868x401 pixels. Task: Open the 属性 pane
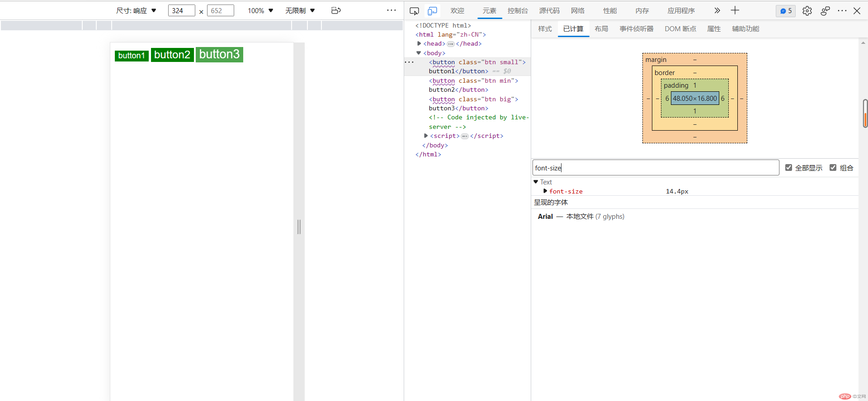click(714, 29)
